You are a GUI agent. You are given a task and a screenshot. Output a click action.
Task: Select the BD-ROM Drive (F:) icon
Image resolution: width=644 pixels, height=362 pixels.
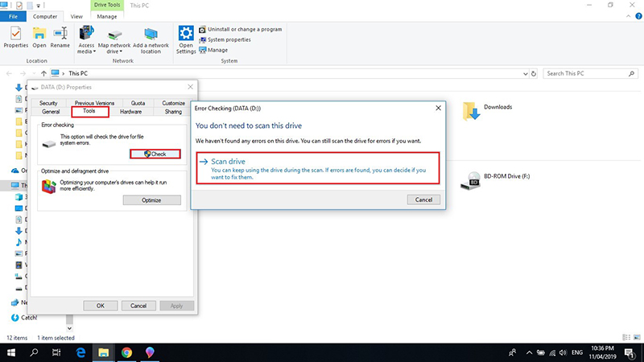point(471,181)
